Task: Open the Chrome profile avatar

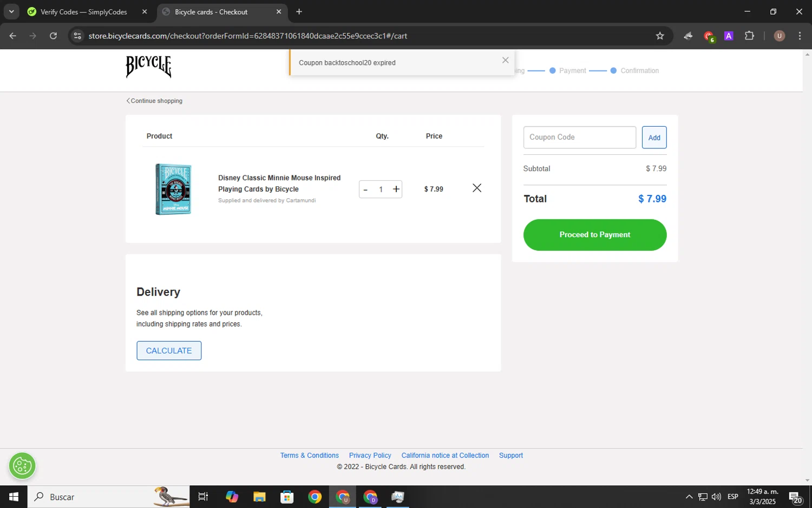Action: tap(780, 36)
